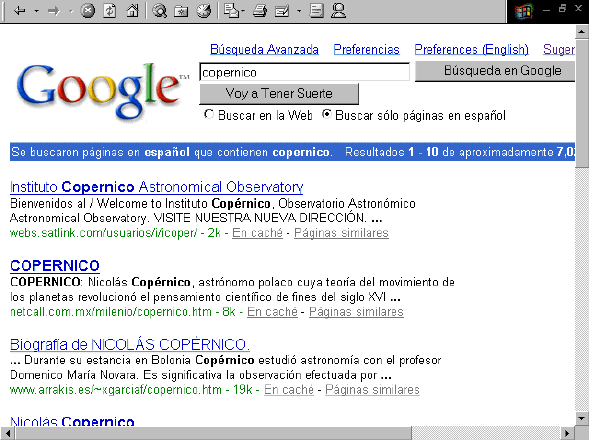Viewport: 589px width, 440px height.
Task: Click the webs.satlink.com/usuarios/i/icoper/ URL text
Action: click(x=104, y=233)
